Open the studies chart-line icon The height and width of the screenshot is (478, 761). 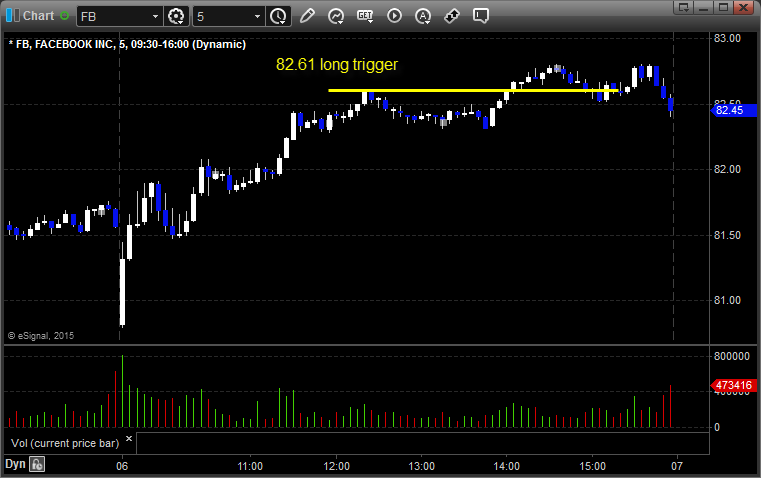tap(336, 16)
